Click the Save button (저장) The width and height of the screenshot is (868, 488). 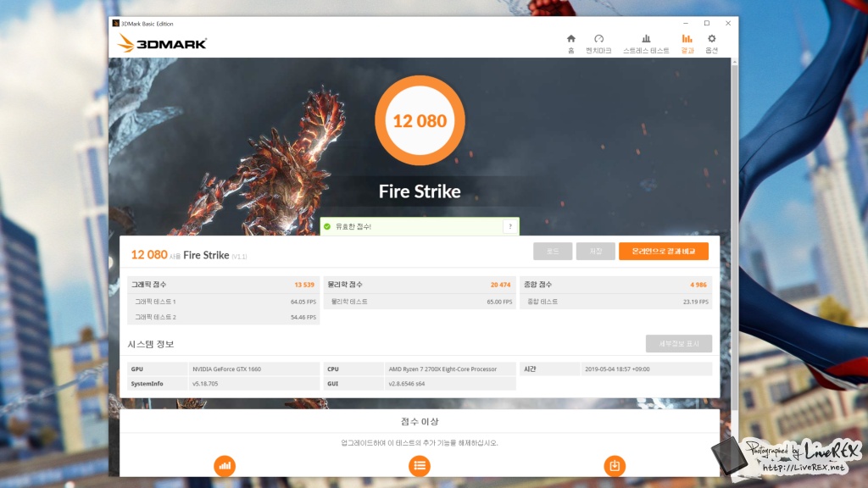pos(595,251)
